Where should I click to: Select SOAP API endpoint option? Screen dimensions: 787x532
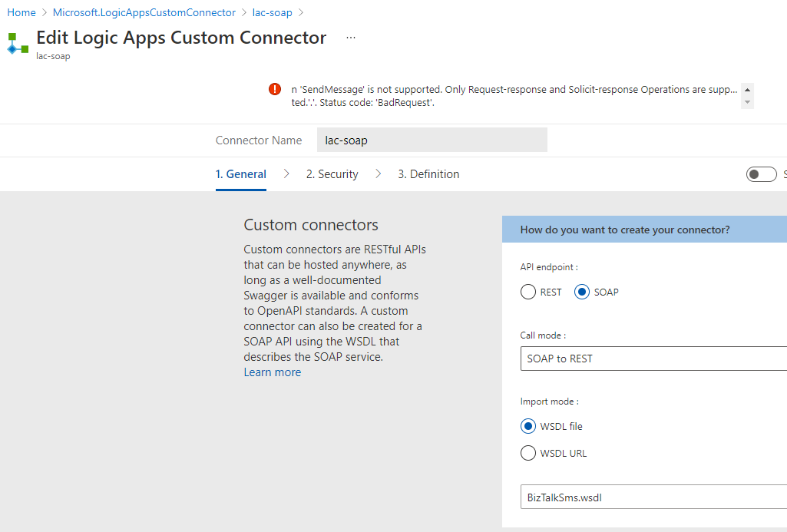point(582,292)
